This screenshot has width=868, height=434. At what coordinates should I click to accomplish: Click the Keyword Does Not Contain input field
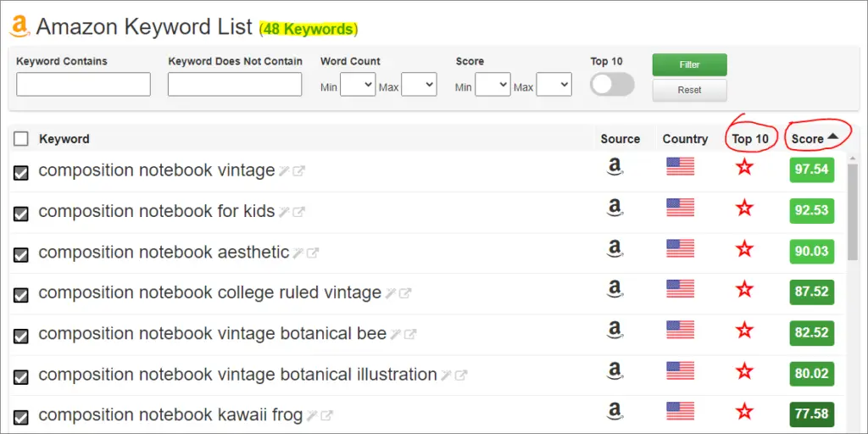click(235, 84)
